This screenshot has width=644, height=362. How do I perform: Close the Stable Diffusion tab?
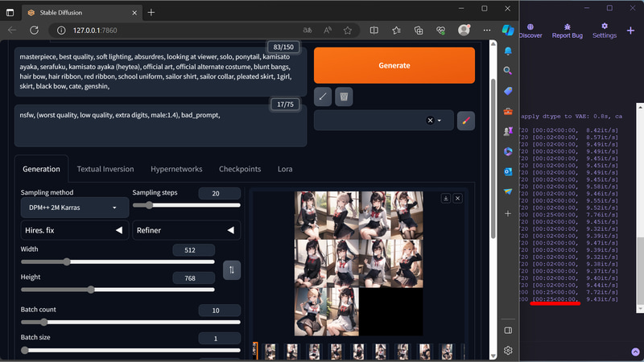pos(134,13)
